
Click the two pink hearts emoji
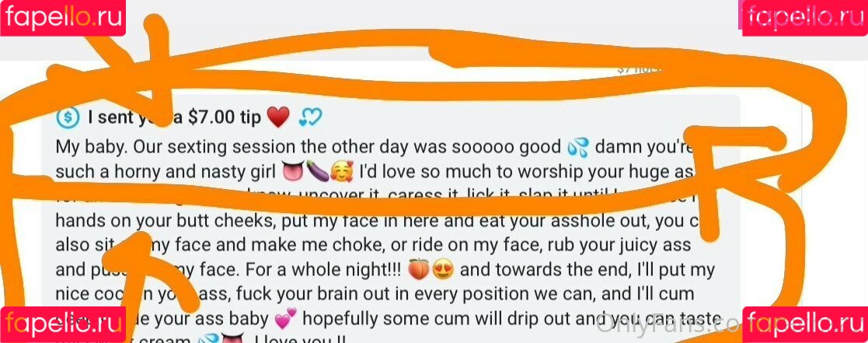[x=286, y=320]
